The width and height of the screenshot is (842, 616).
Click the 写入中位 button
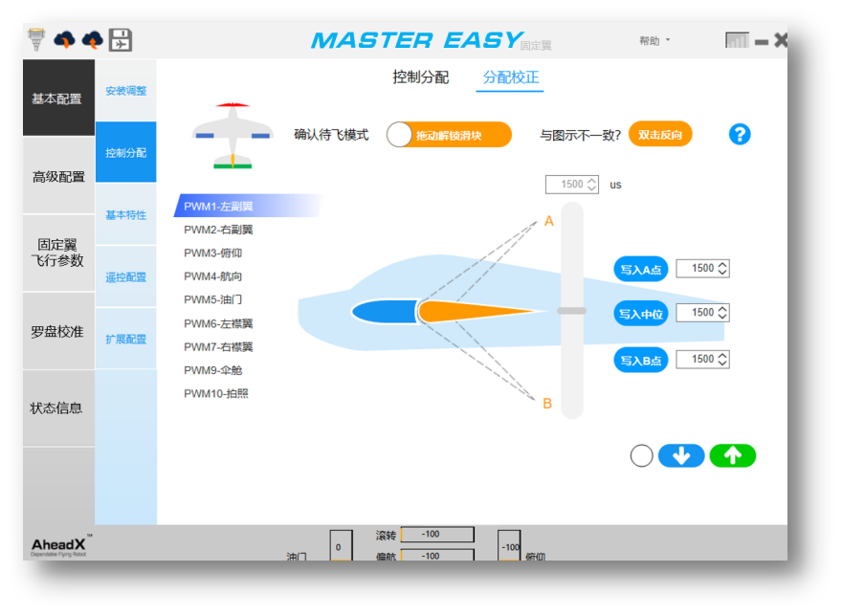click(641, 314)
